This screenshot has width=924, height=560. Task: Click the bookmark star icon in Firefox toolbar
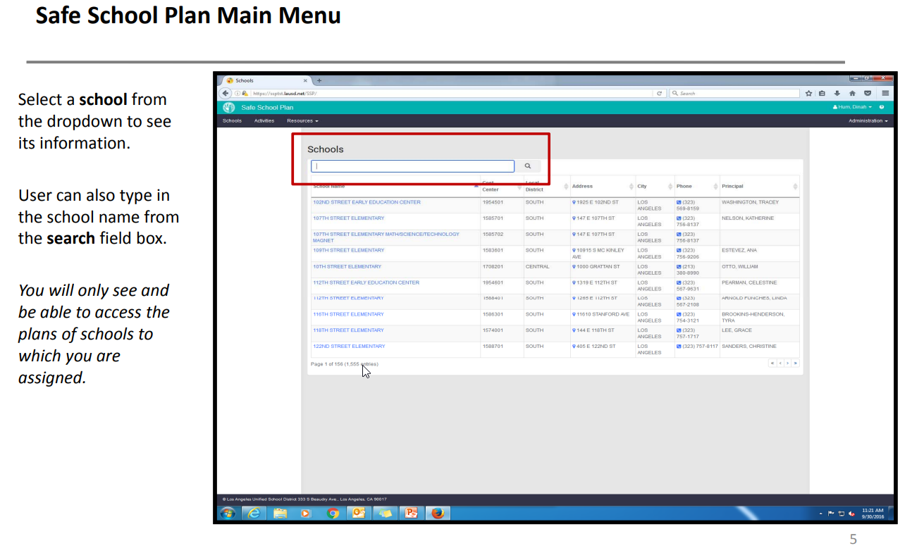(x=809, y=93)
